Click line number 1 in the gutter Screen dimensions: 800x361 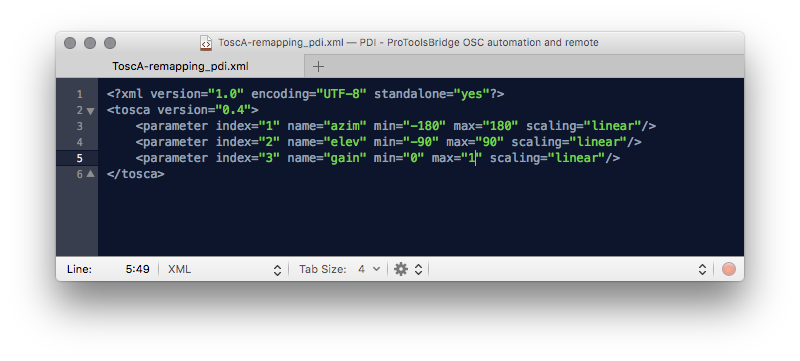point(80,94)
